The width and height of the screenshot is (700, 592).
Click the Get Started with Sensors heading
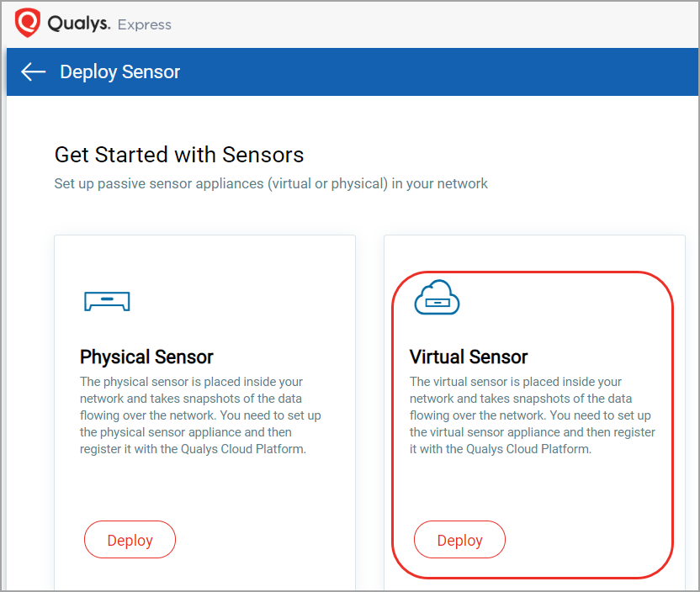pyautogui.click(x=179, y=155)
